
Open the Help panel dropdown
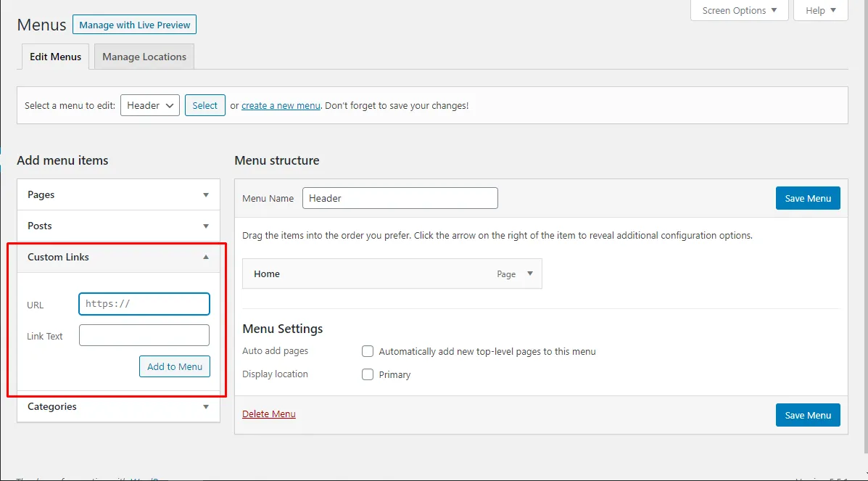coord(820,11)
